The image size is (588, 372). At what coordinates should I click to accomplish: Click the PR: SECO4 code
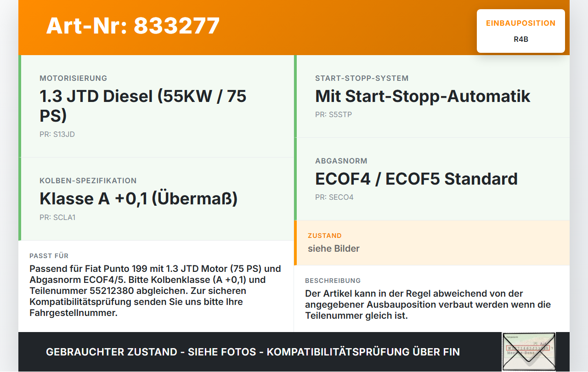[x=334, y=197]
